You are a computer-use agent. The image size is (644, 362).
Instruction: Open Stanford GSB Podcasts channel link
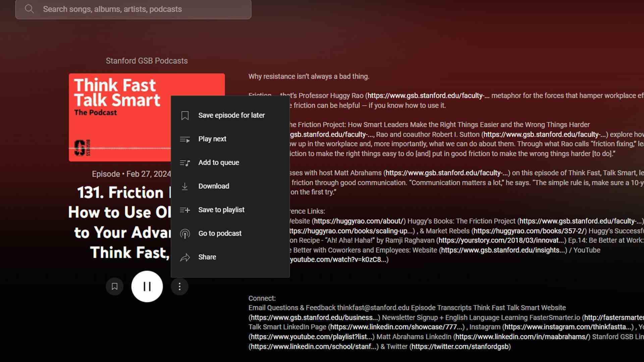(147, 61)
